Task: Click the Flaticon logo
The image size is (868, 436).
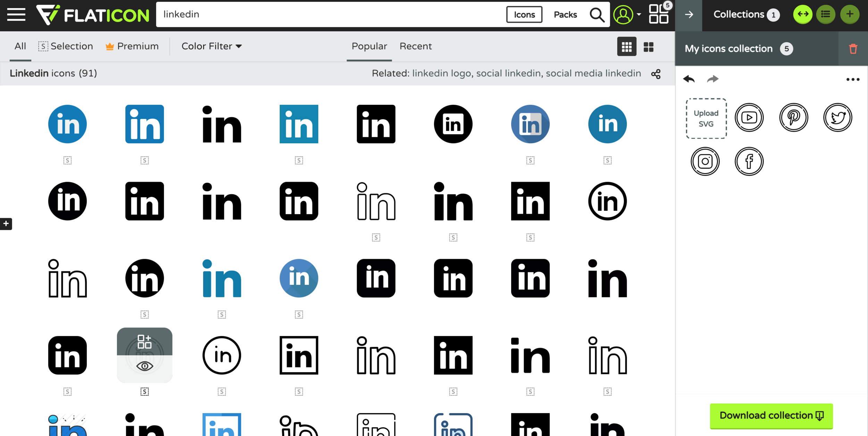Action: 93,15
